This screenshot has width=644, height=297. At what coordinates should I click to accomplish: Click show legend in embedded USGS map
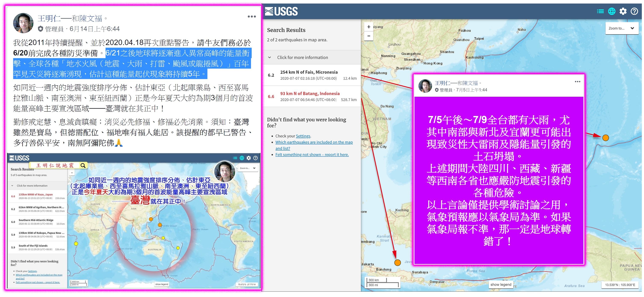coord(161,284)
